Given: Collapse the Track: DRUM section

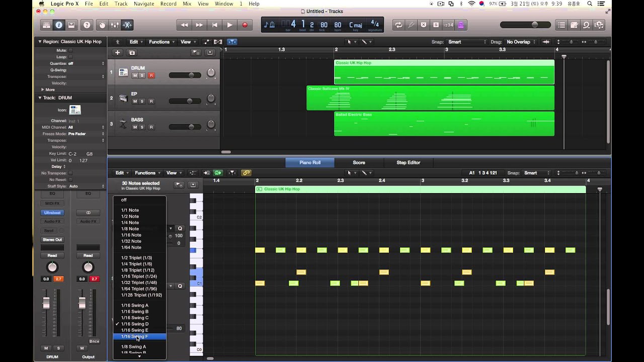Looking at the screenshot, I should (40, 98).
